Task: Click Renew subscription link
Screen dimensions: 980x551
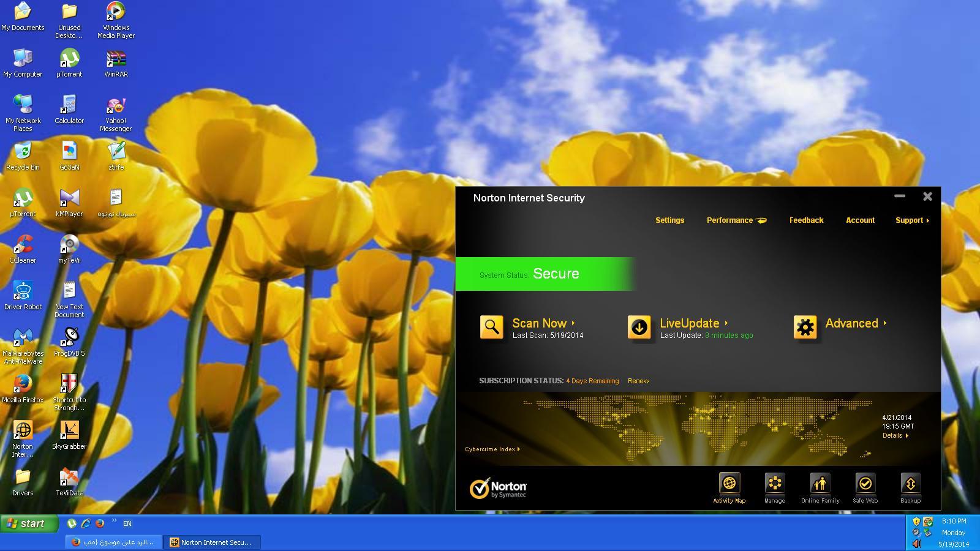Action: pos(638,381)
